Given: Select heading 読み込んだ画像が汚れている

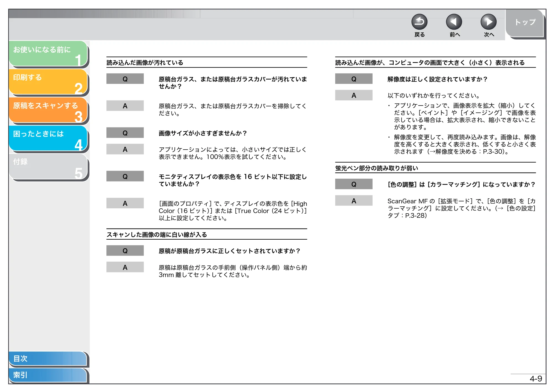Looking at the screenshot, I should tap(145, 63).
